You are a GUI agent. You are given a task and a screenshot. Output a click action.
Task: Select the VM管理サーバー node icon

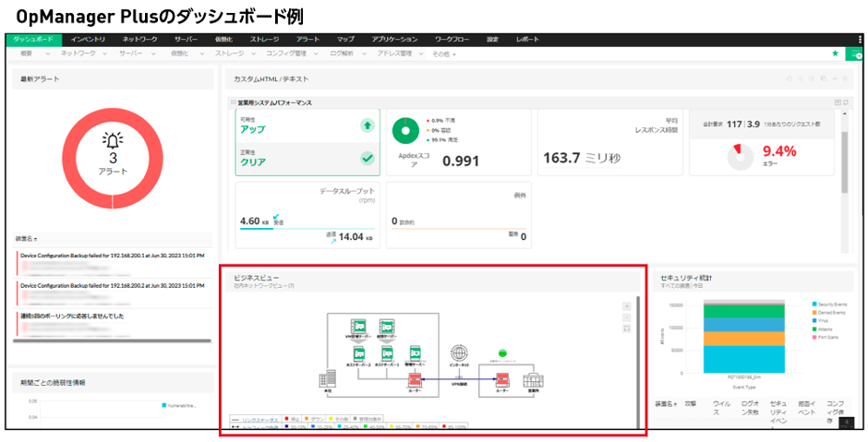coord(357,326)
